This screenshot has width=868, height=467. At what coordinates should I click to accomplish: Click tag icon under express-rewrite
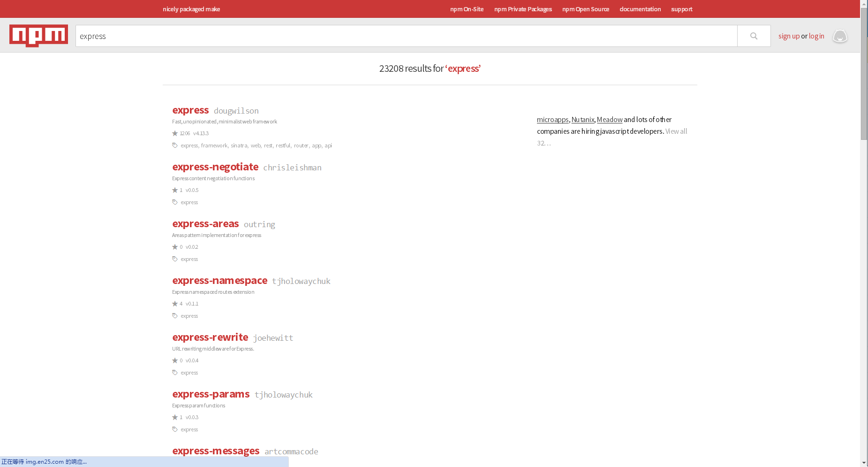coord(175,373)
